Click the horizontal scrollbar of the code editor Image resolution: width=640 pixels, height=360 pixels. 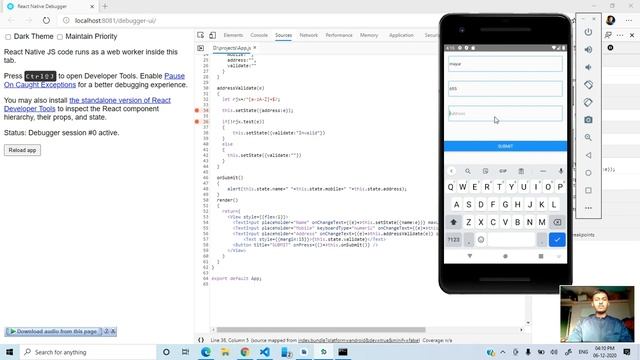[321, 330]
